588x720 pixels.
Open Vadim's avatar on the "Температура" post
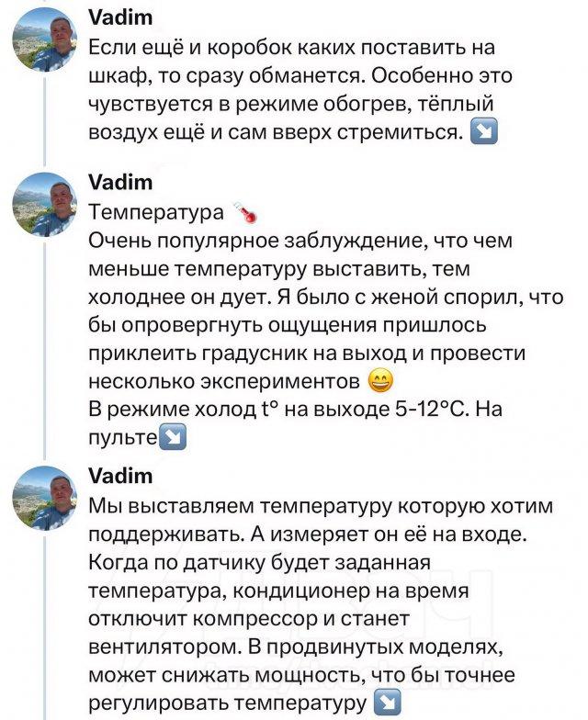[44, 205]
